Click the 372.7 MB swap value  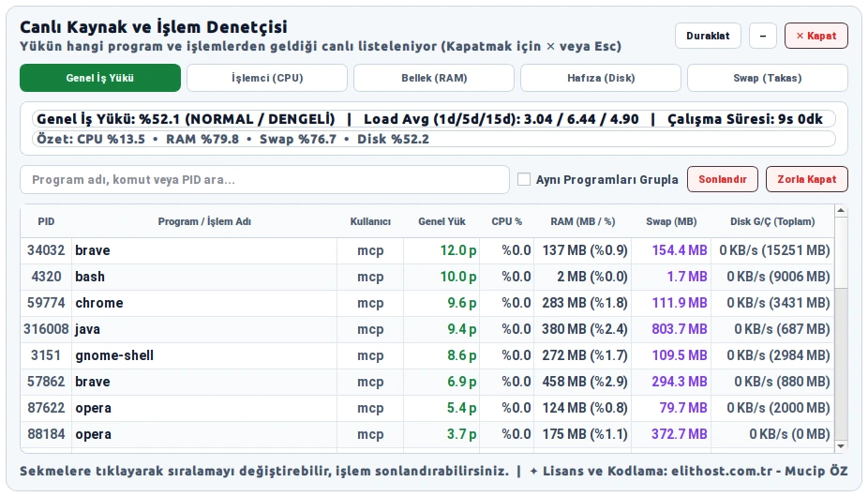(680, 434)
